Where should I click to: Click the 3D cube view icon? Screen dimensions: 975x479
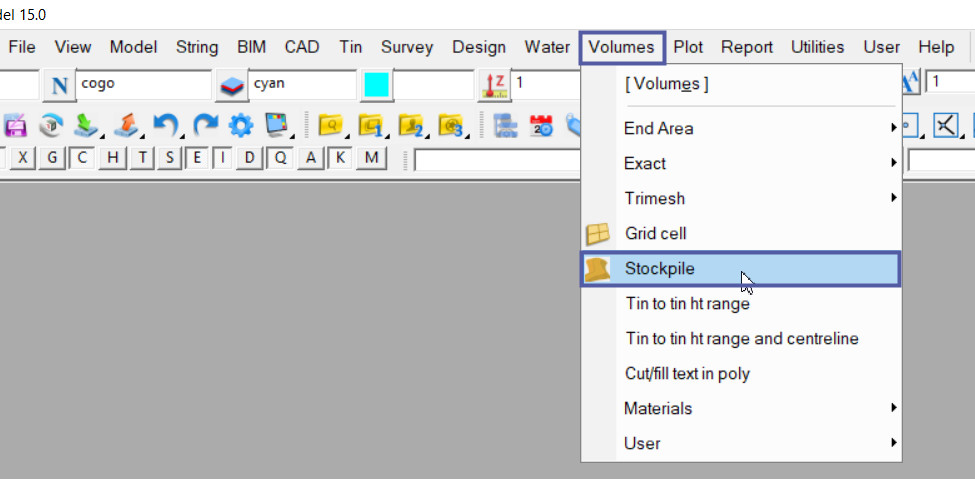point(50,126)
